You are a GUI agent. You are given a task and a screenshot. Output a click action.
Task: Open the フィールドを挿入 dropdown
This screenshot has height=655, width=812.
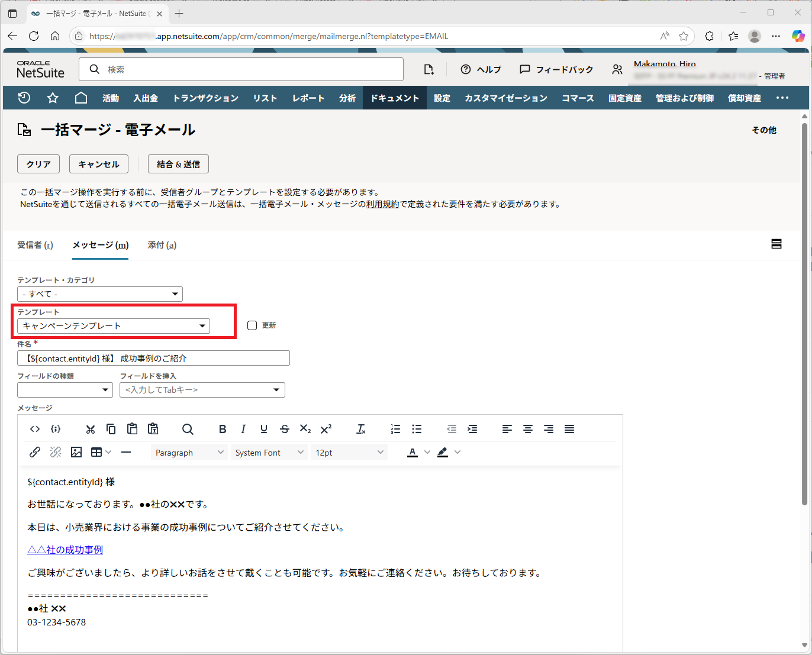point(202,390)
